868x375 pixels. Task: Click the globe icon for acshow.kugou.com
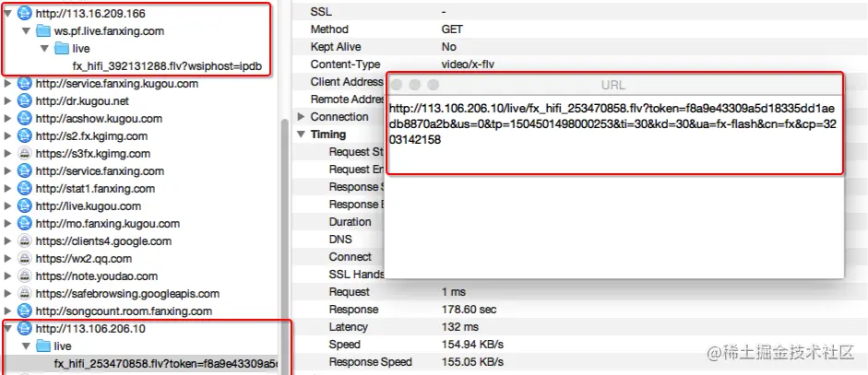tap(24, 118)
